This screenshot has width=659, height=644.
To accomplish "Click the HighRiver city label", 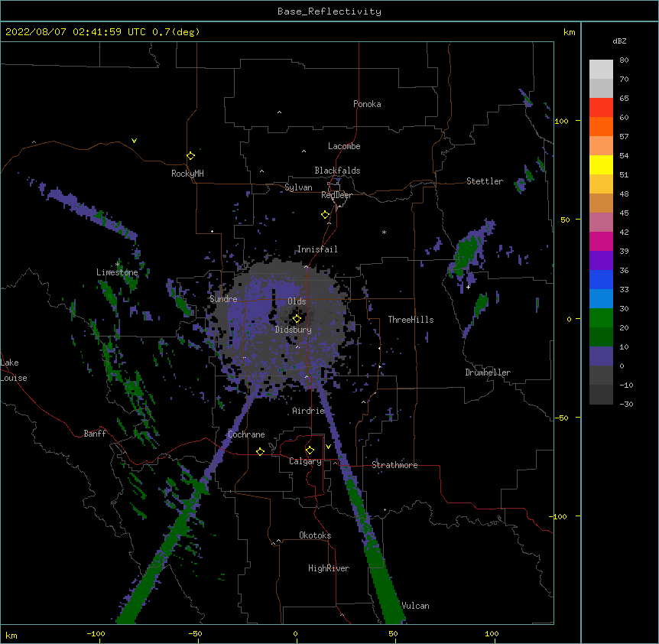I will 329,568.
